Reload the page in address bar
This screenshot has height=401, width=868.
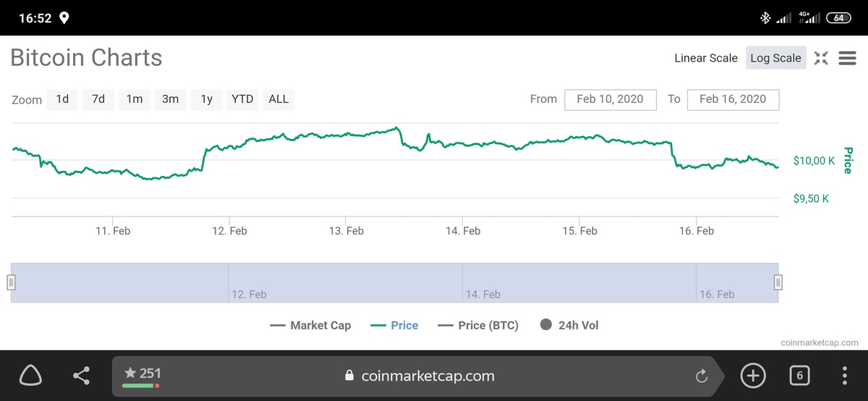point(701,376)
